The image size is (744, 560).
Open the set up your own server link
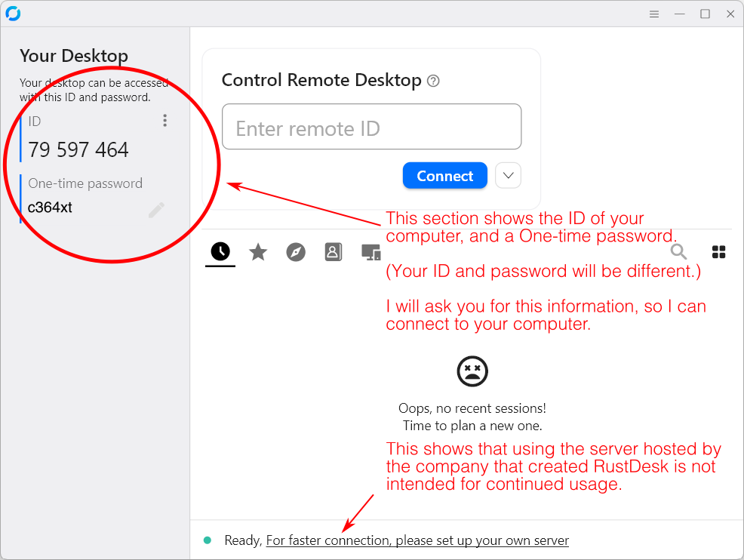pyautogui.click(x=419, y=540)
